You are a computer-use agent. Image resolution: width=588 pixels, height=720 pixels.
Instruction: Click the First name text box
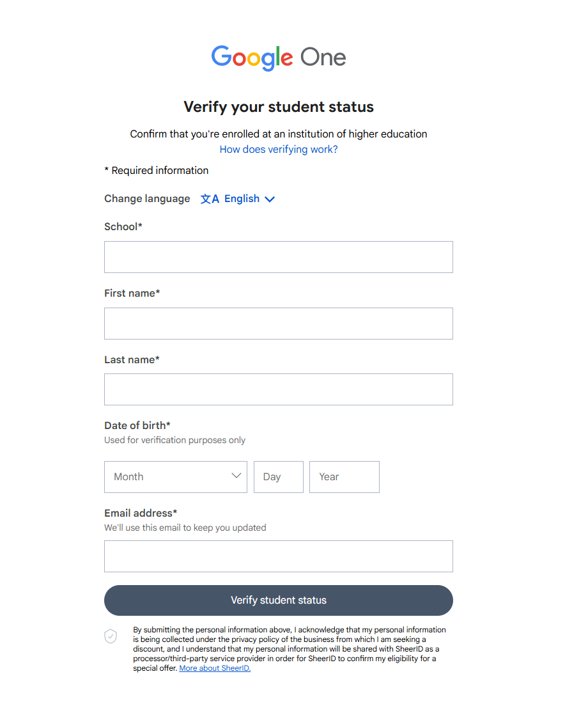[279, 324]
